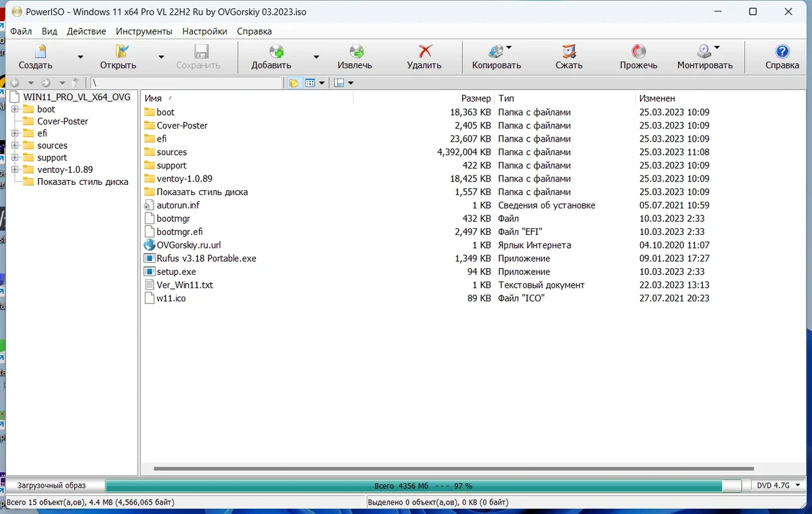Open the Добавить dropdown arrow
The width and height of the screenshot is (812, 514).
[x=316, y=57]
